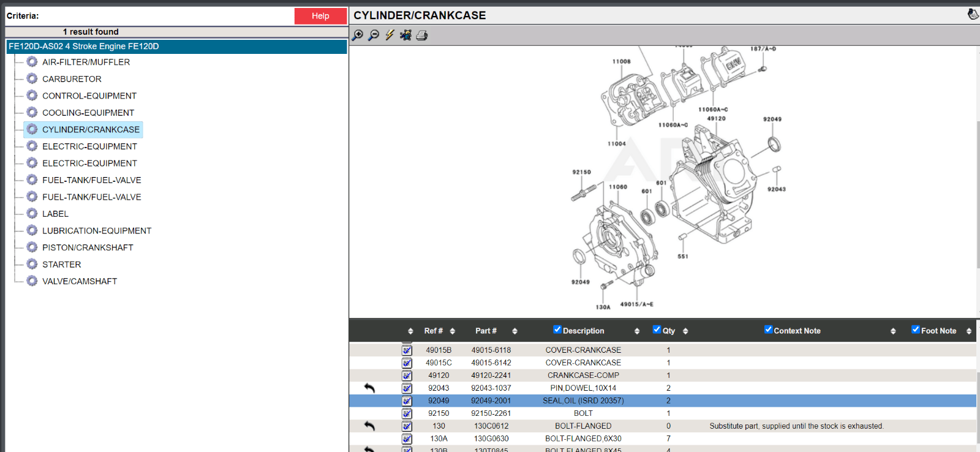Click the lightning bolt toolbar icon
The width and height of the screenshot is (980, 452).
tap(390, 36)
